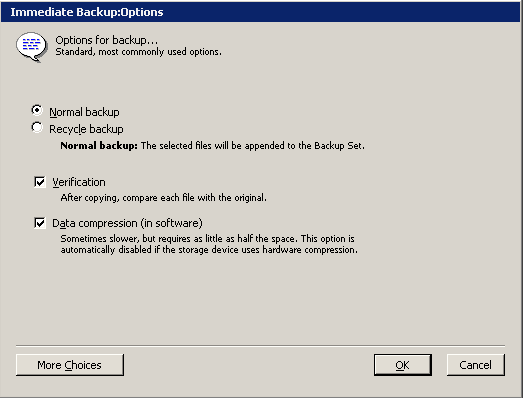The image size is (523, 398).
Task: Click the 'Verification' label text
Action: click(79, 182)
